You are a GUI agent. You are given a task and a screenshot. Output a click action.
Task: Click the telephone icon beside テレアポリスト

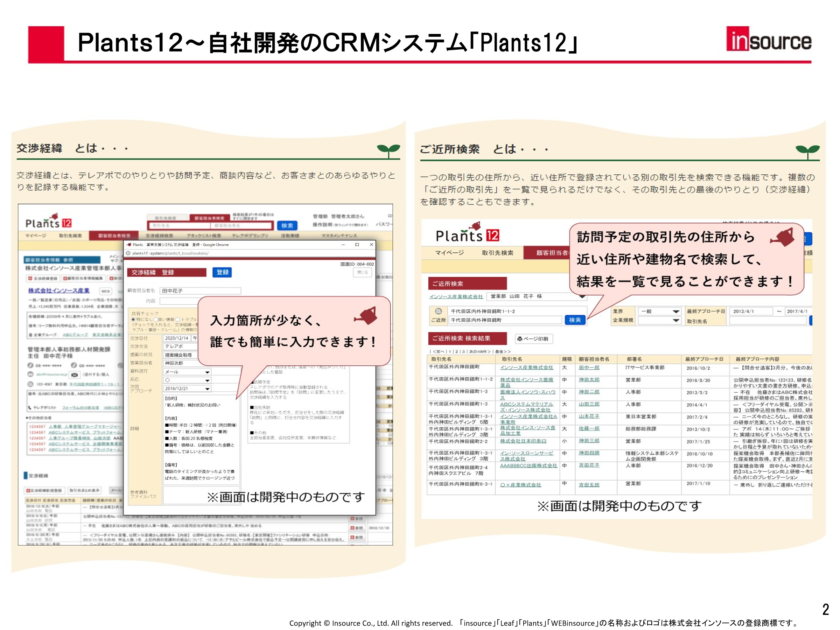tap(30, 407)
